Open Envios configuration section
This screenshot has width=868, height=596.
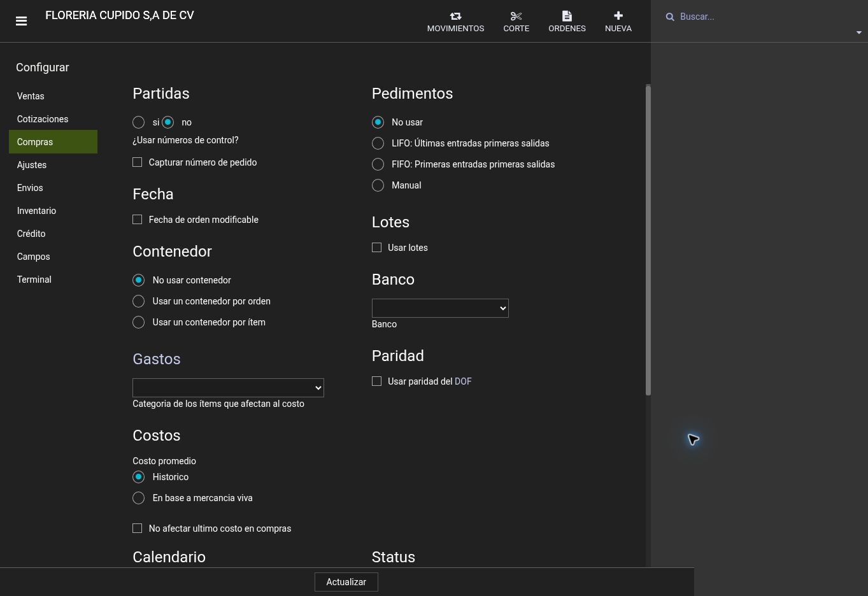[x=53, y=188]
